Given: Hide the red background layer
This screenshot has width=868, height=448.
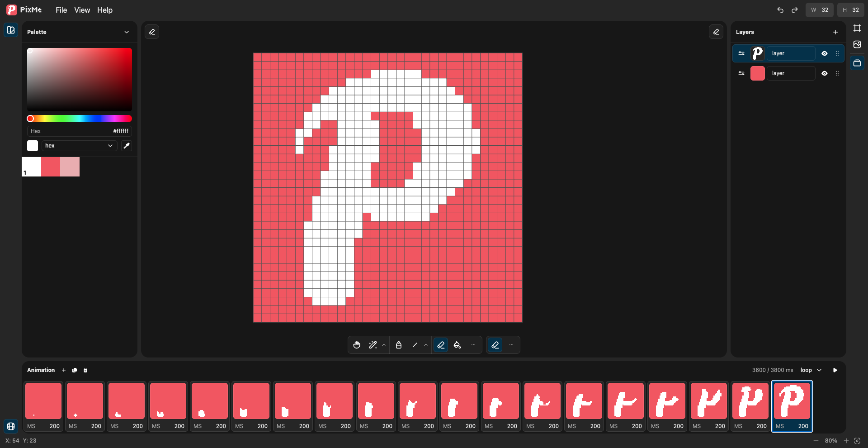Looking at the screenshot, I should point(825,73).
